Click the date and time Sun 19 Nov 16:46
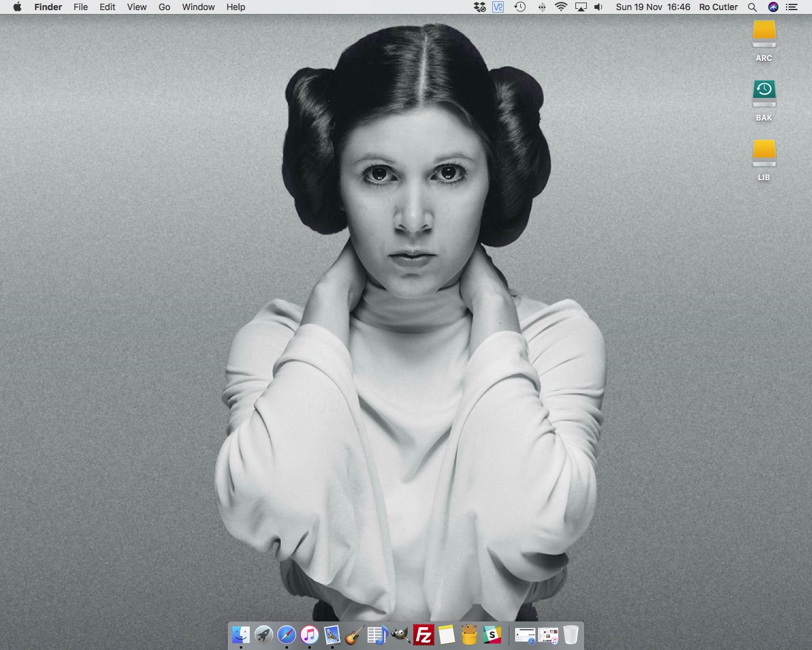The image size is (812, 650). 653,7
